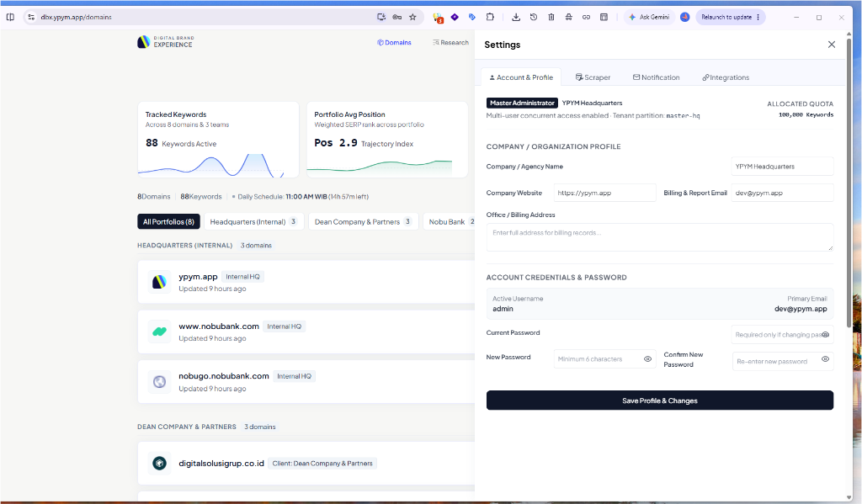Open site information icon in address bar

click(x=31, y=17)
